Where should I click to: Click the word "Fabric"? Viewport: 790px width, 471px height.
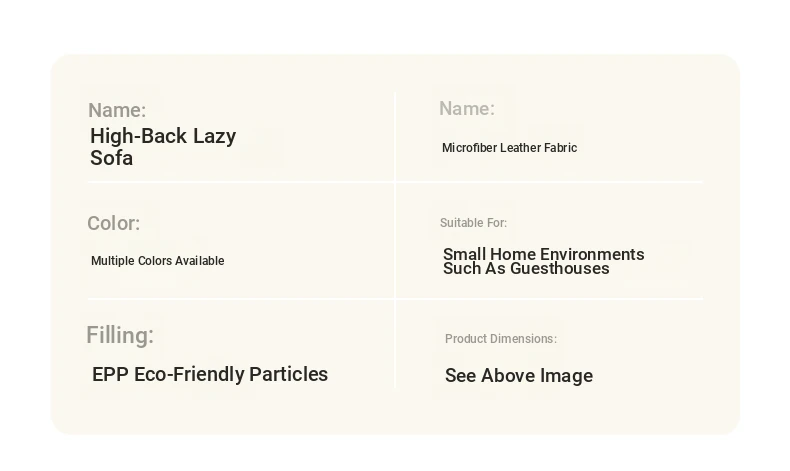click(560, 148)
